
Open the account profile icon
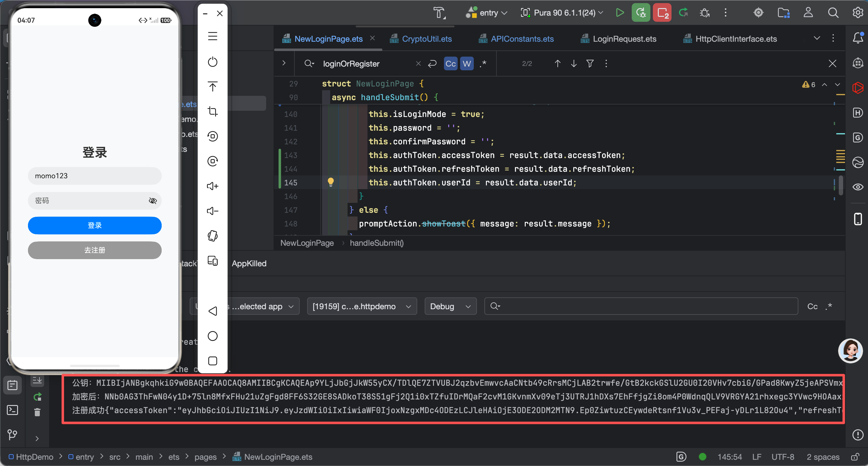pyautogui.click(x=808, y=13)
